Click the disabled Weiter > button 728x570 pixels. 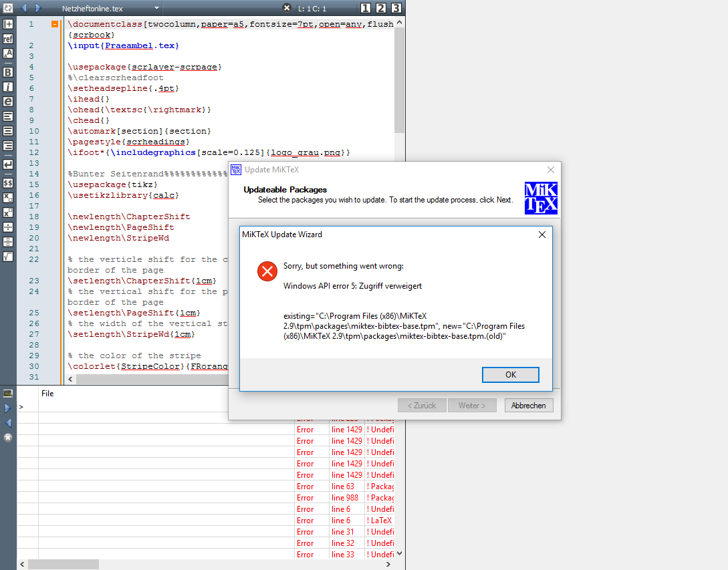472,405
